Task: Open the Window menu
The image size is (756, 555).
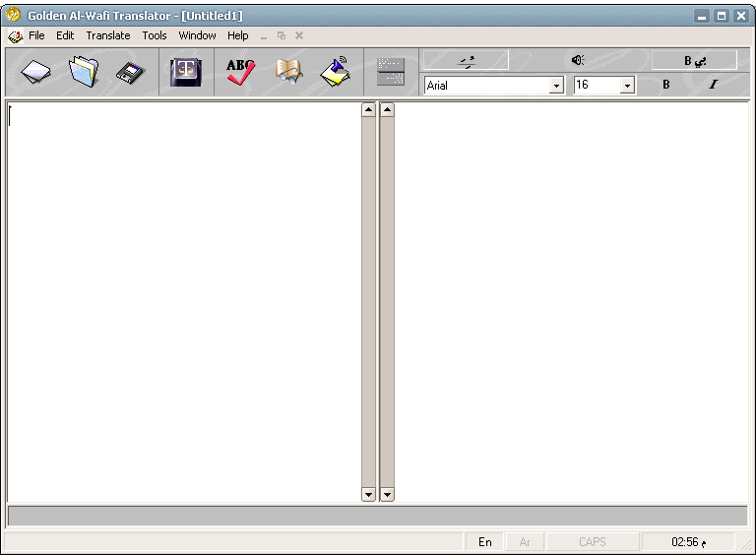Action: 197,35
